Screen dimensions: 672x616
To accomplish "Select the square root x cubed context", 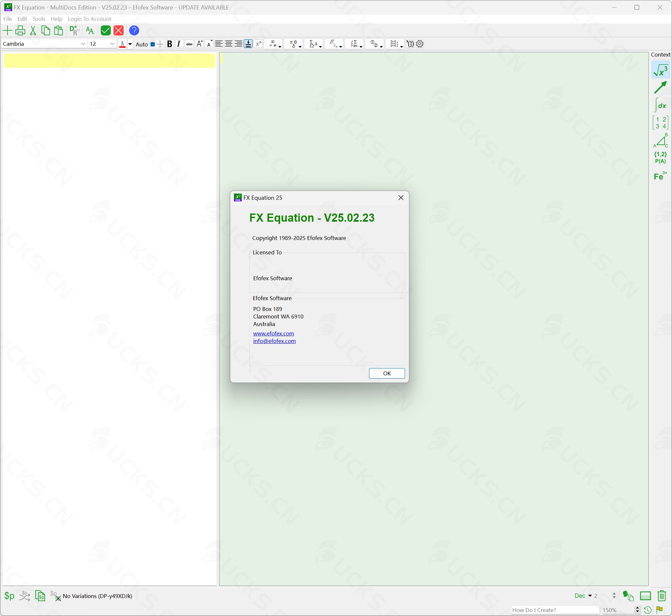I will point(660,70).
